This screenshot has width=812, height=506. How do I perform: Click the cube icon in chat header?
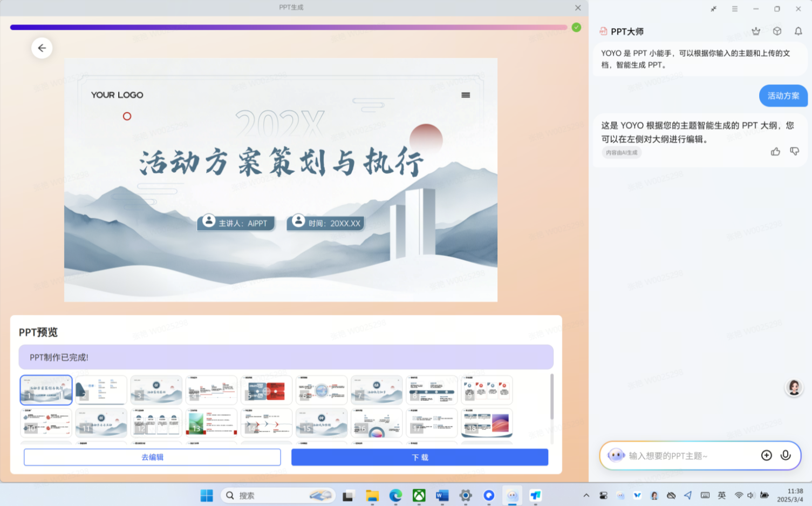pyautogui.click(x=777, y=31)
